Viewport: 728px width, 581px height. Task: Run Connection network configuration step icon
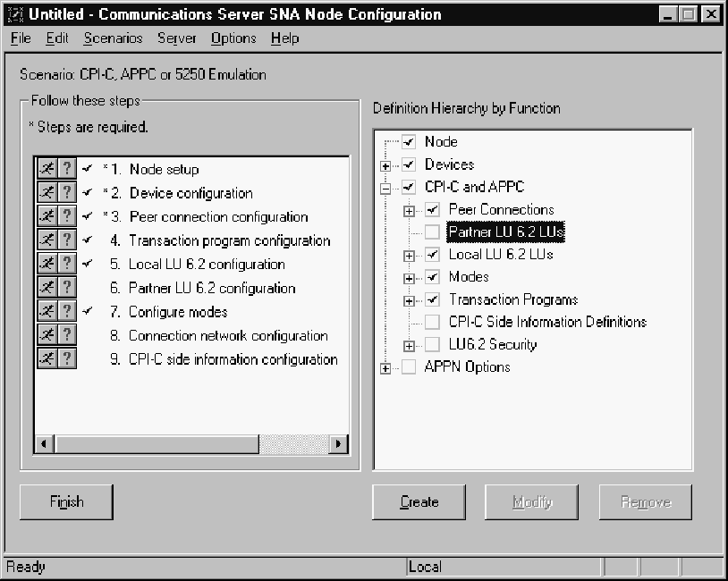click(x=47, y=334)
